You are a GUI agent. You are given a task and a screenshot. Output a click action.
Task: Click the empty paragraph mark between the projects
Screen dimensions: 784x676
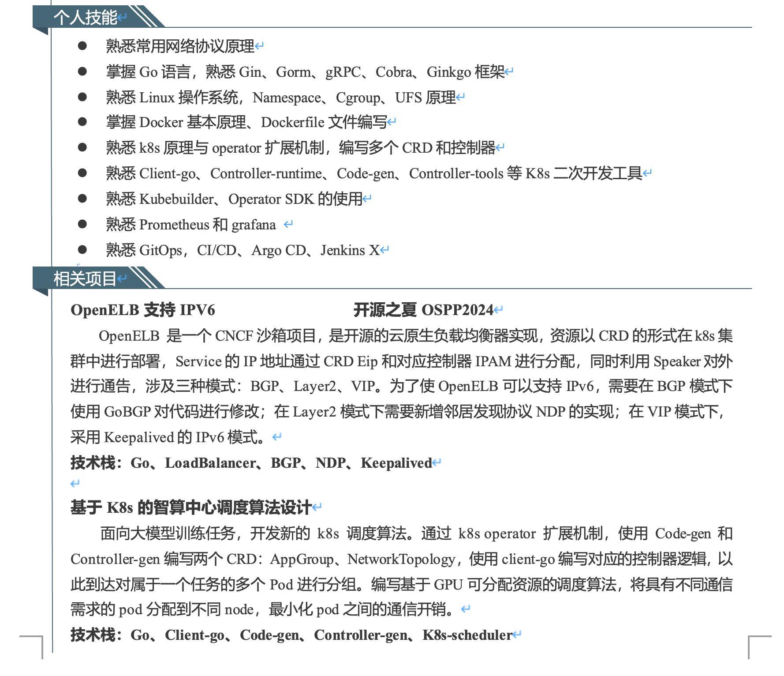(x=75, y=484)
